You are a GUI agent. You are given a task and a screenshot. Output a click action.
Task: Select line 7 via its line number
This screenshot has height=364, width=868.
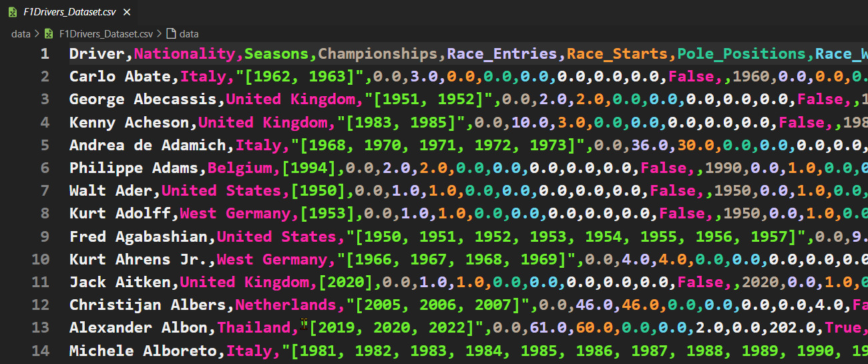[45, 191]
